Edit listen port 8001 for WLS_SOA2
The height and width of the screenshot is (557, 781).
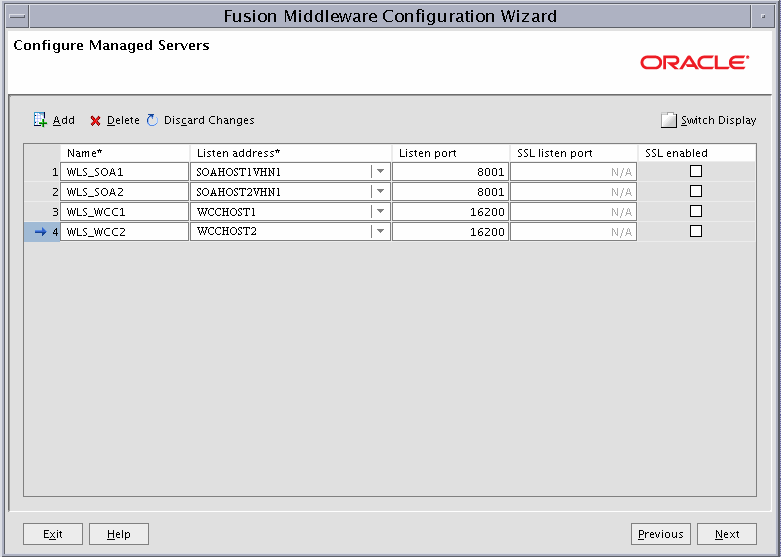(x=450, y=191)
